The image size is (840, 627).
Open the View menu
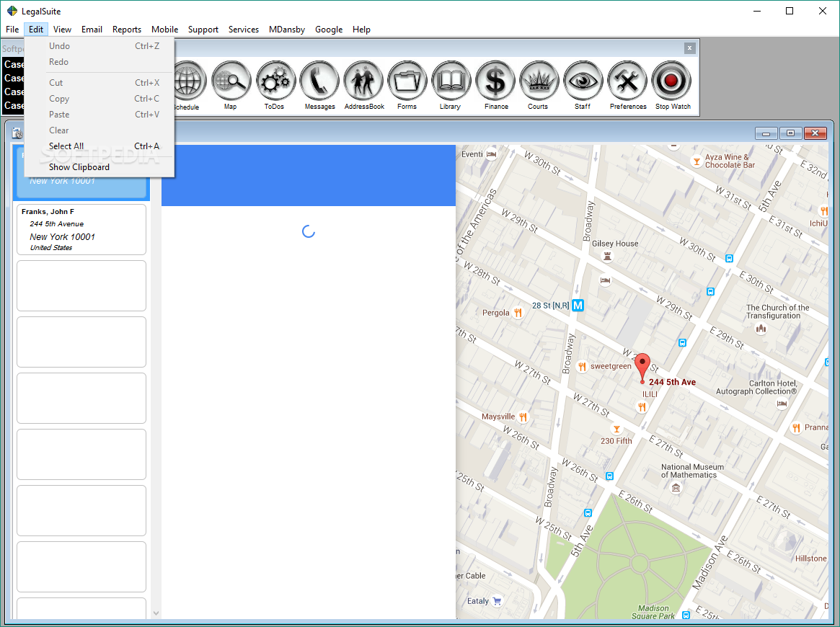click(62, 30)
